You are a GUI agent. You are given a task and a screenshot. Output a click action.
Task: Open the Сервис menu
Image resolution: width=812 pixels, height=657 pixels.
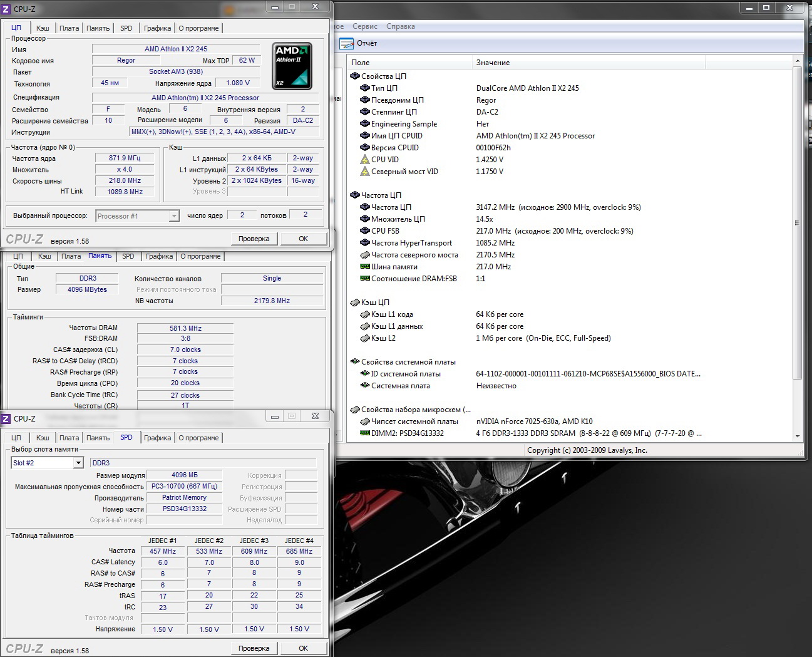(364, 26)
